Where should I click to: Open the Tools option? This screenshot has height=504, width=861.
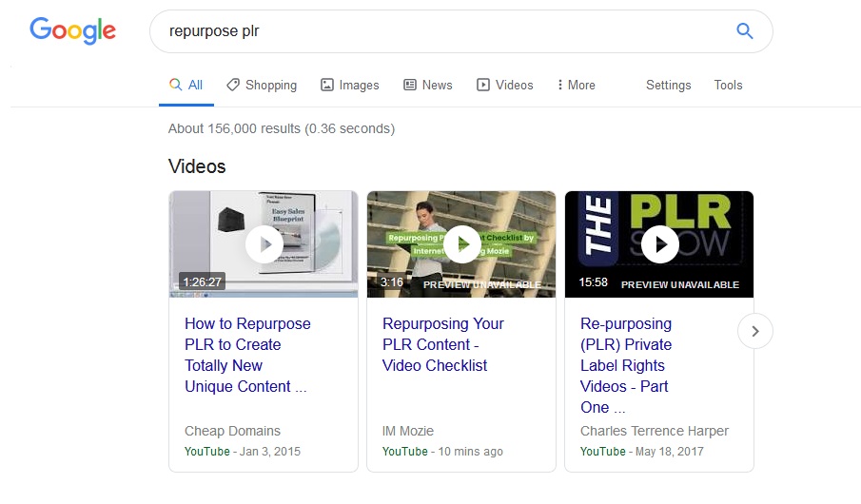728,85
